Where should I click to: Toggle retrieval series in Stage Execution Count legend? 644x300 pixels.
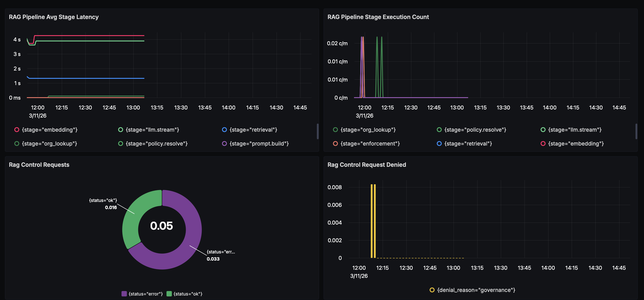[465, 144]
